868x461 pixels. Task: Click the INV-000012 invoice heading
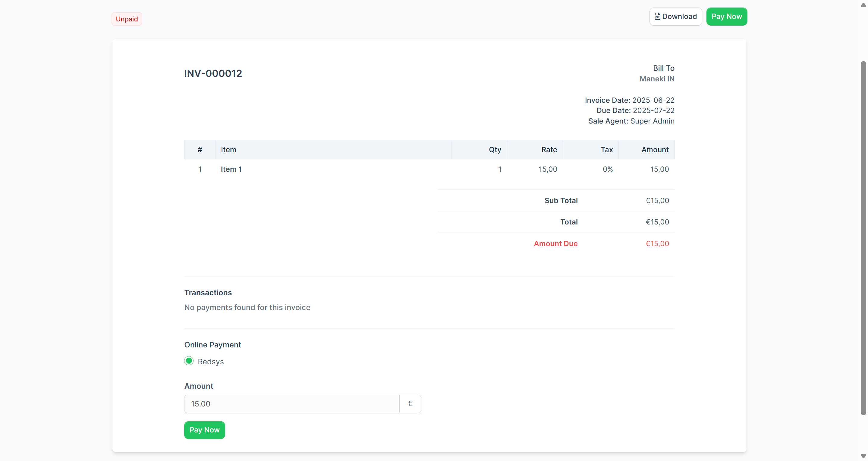click(x=213, y=73)
